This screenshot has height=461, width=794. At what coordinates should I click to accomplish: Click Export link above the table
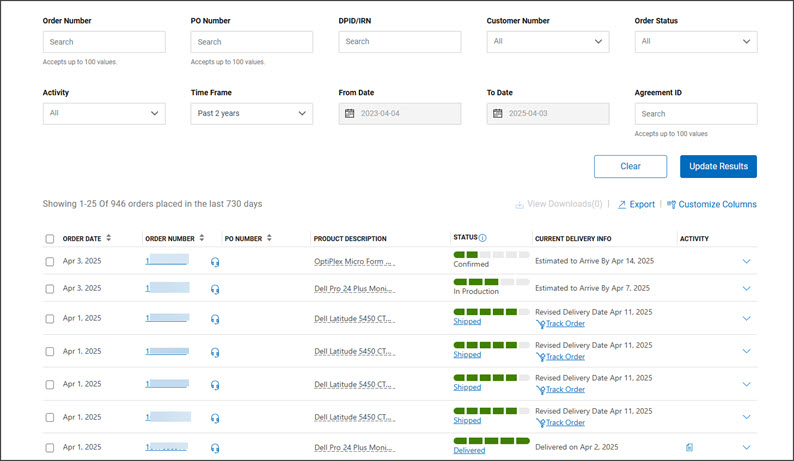(x=636, y=204)
